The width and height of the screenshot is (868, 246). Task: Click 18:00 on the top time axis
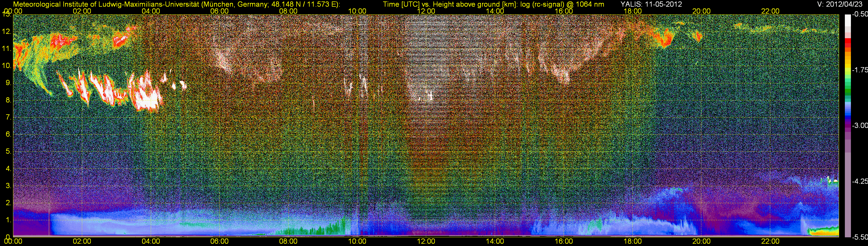click(x=632, y=11)
